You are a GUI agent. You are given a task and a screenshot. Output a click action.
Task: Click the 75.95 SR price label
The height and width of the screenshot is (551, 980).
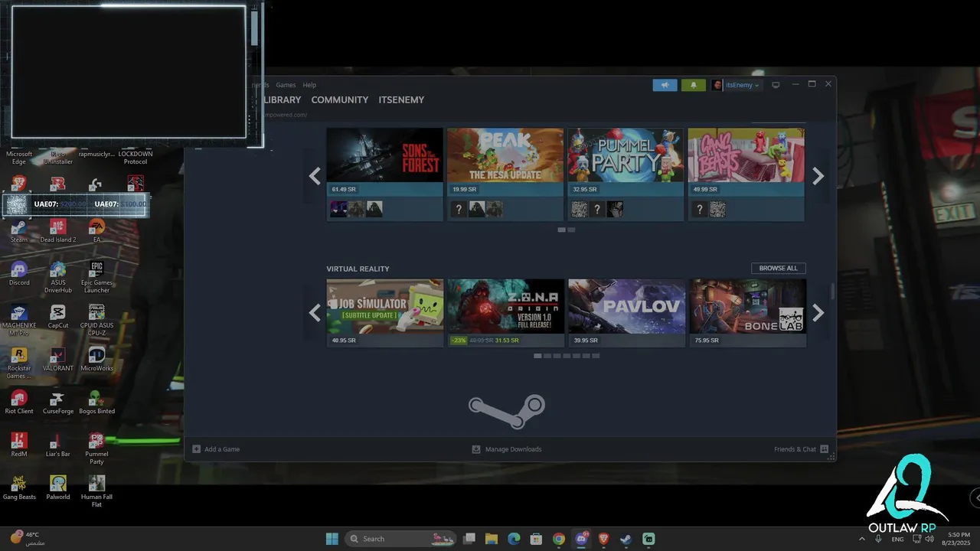point(707,341)
